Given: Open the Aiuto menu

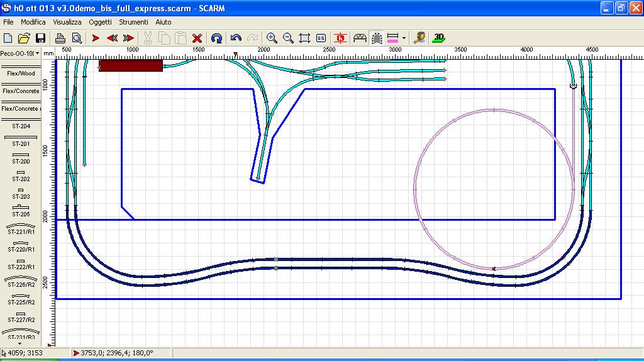Looking at the screenshot, I should 164,22.
